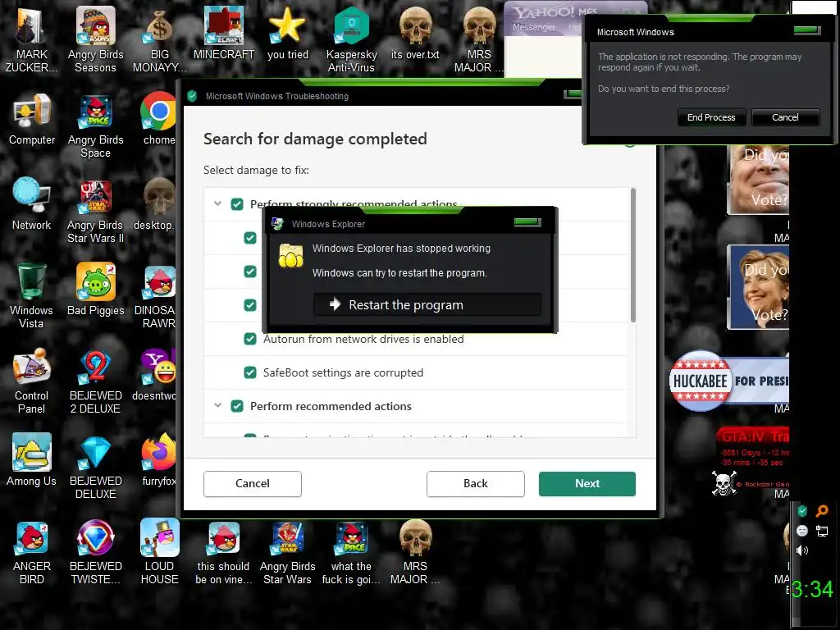
Task: Click the HUCKABEE FOR PRESIDENT banner
Action: (728, 381)
